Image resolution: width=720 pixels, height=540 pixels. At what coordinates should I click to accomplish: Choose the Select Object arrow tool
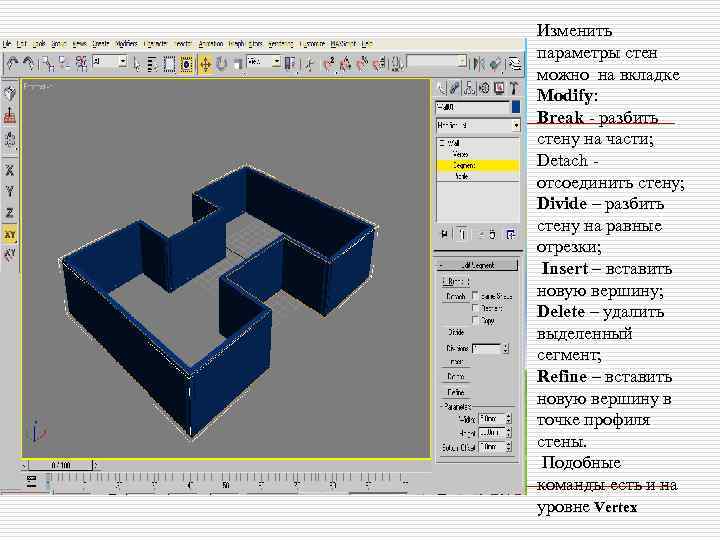tap(136, 64)
